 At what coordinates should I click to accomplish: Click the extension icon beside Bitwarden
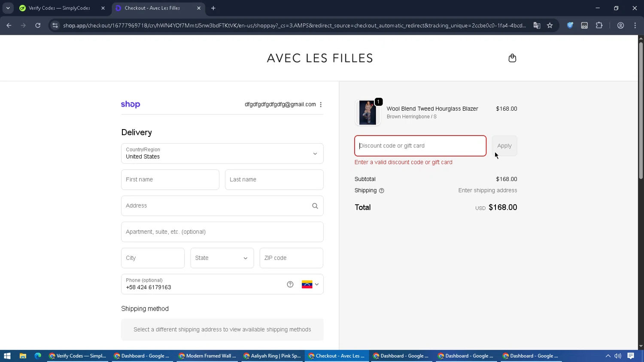(585, 25)
